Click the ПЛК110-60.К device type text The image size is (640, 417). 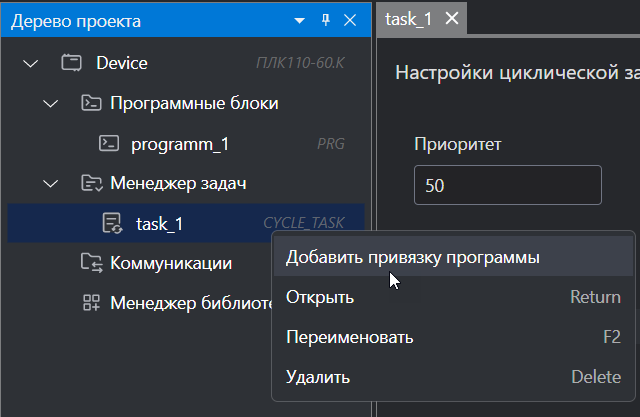[x=300, y=63]
